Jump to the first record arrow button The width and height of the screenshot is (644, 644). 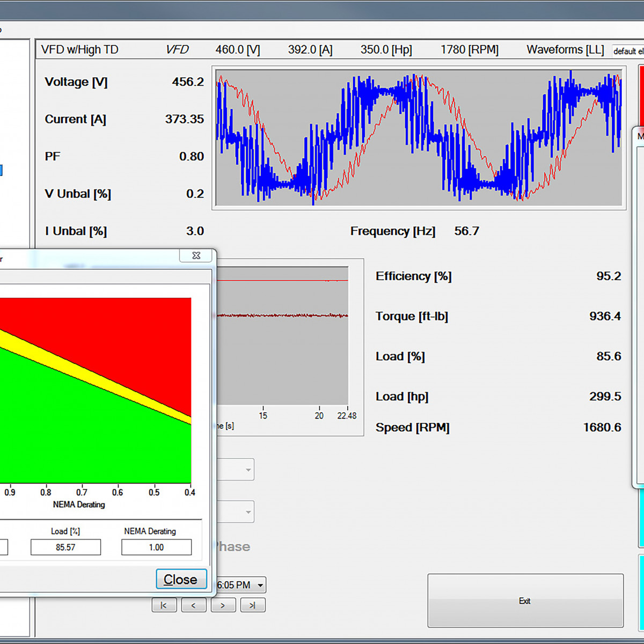164,605
